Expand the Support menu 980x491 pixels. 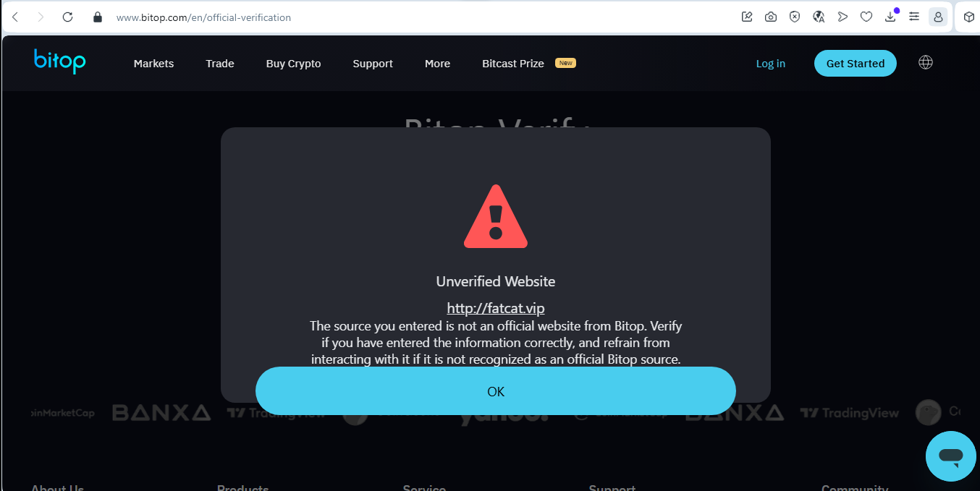pyautogui.click(x=373, y=64)
